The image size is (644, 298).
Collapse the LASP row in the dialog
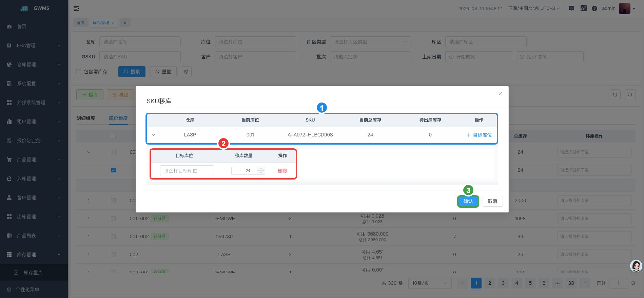pyautogui.click(x=154, y=135)
